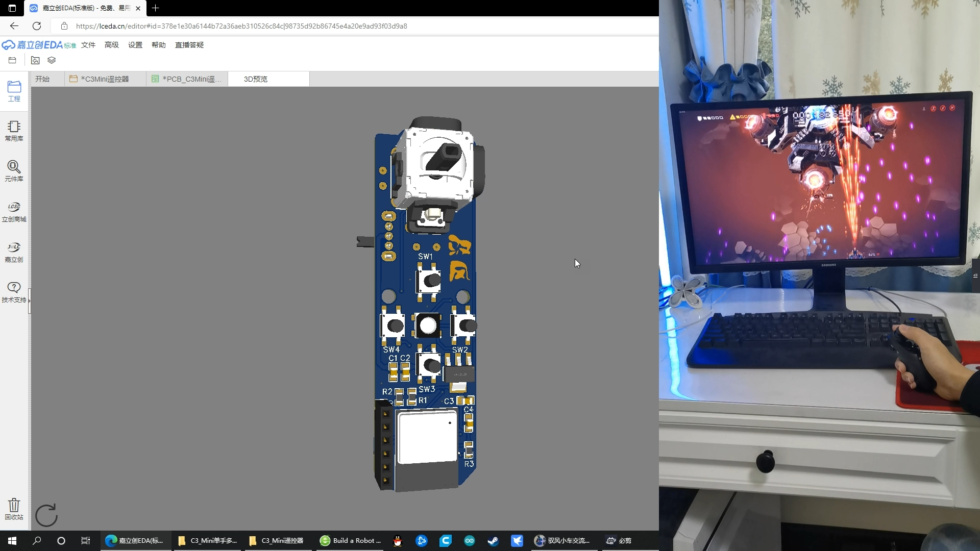This screenshot has height=551, width=980.
Task: Click the rotate view circular arrow
Action: pyautogui.click(x=46, y=515)
